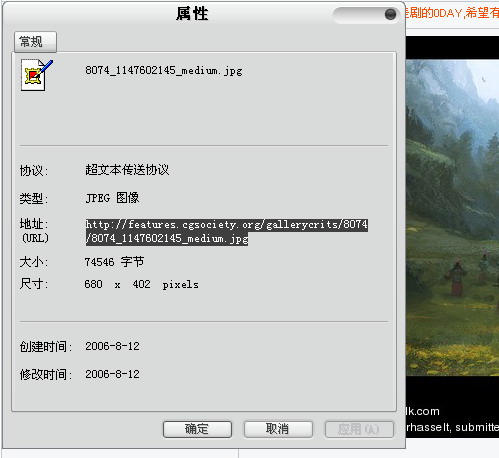Image resolution: width=499 pixels, height=458 pixels.
Task: Click the submitted caption under the painting
Action: tap(452, 427)
